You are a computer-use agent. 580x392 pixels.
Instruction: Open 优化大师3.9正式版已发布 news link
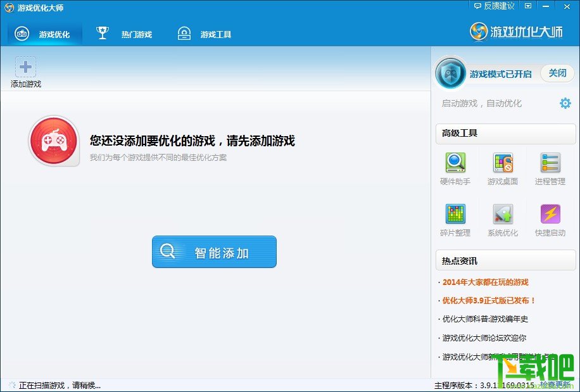click(x=489, y=301)
